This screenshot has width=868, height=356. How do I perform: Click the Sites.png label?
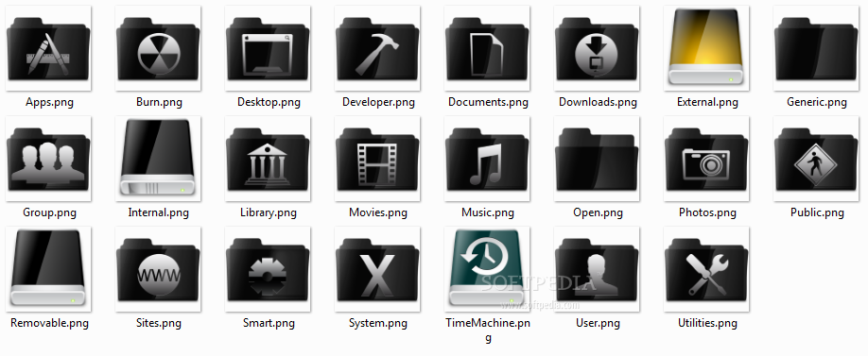(x=158, y=323)
